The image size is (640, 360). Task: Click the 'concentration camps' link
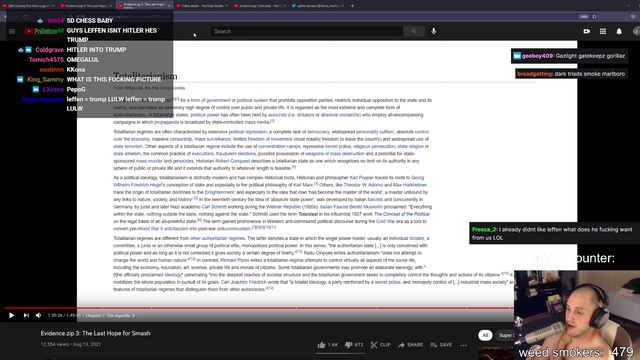(279, 146)
